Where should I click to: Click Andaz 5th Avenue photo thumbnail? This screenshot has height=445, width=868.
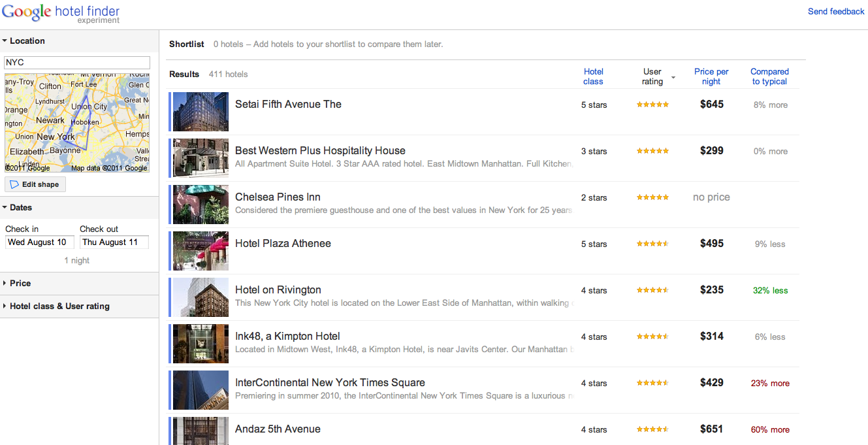click(x=201, y=431)
